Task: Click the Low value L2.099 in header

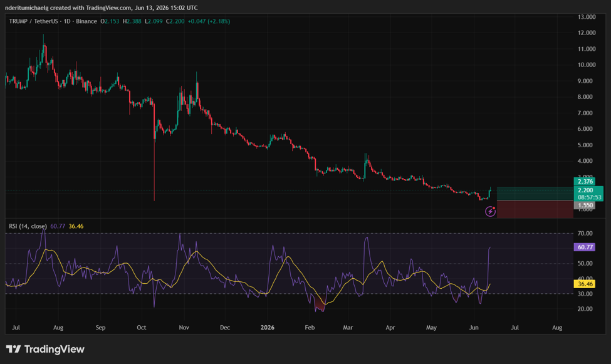Action: [154, 21]
